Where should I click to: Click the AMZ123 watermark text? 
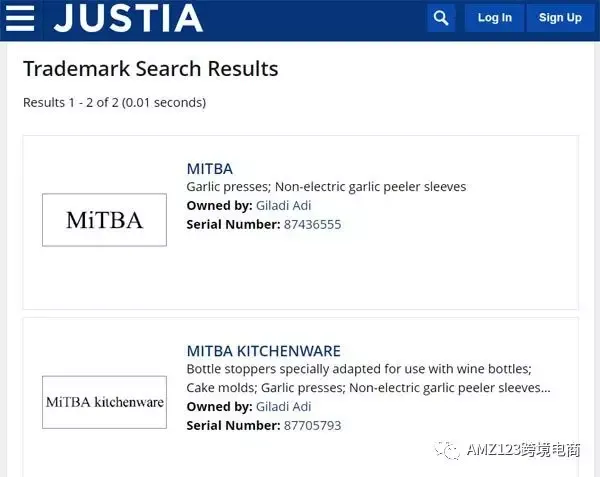(523, 450)
